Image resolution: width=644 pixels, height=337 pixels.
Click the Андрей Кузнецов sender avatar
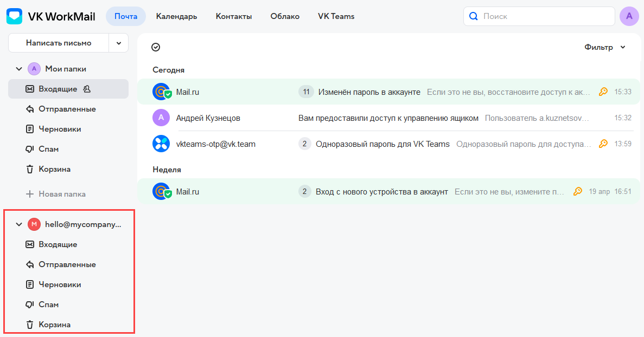tap(161, 118)
